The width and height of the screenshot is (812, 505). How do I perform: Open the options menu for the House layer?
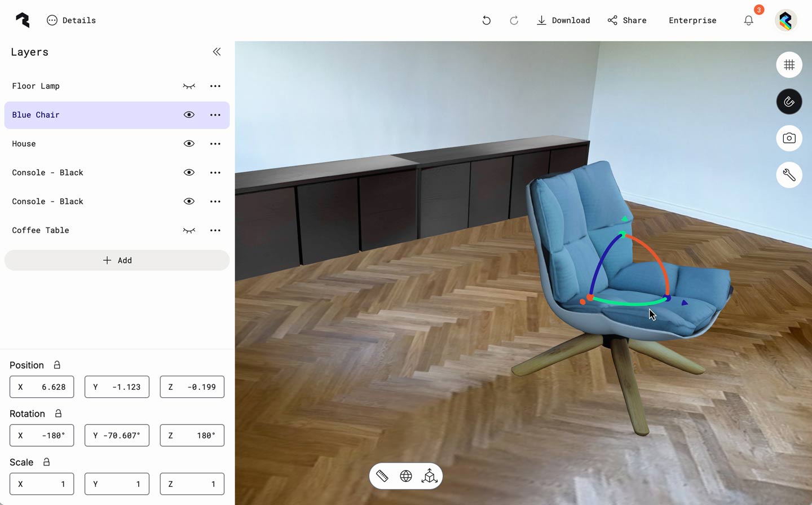coord(215,143)
